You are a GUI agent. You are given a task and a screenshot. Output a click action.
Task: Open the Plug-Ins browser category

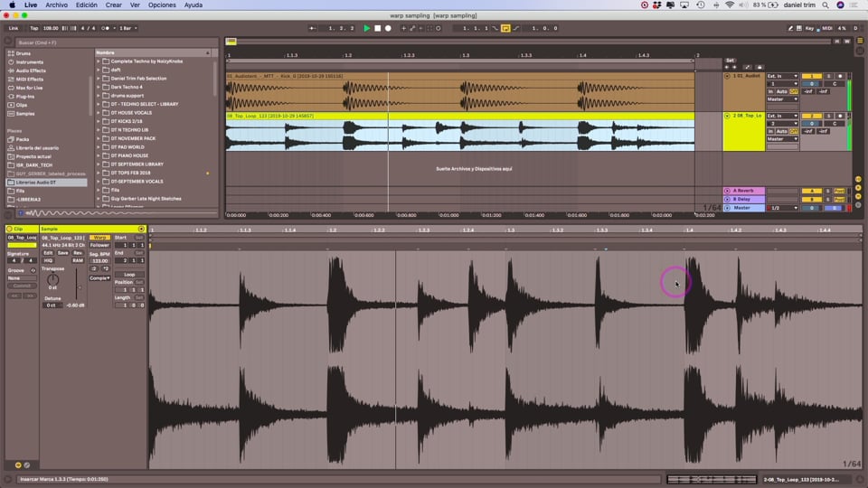click(25, 97)
